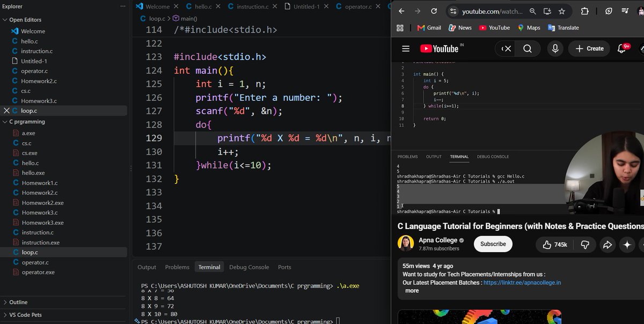Open the YouTube bookmark in bookmarks bar
Image resolution: width=644 pixels, height=324 pixels.
494,28
